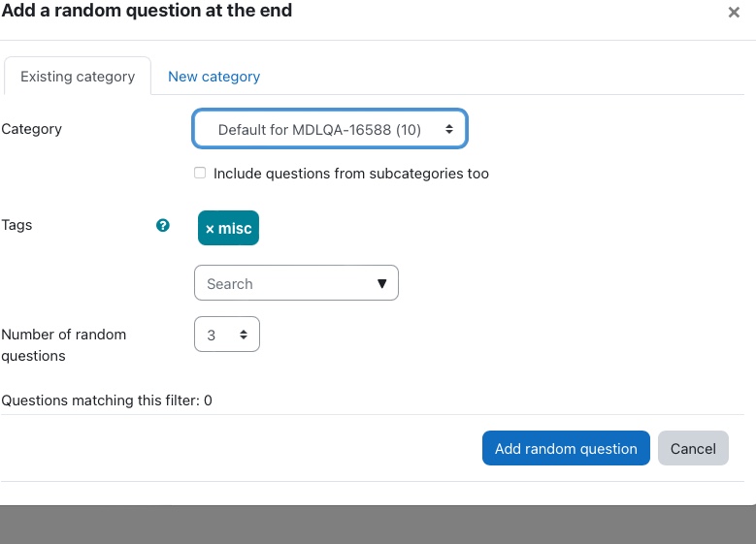Screen dimensions: 756x544
Task: Click the gray backdrop below the dialog
Action: click(378, 526)
